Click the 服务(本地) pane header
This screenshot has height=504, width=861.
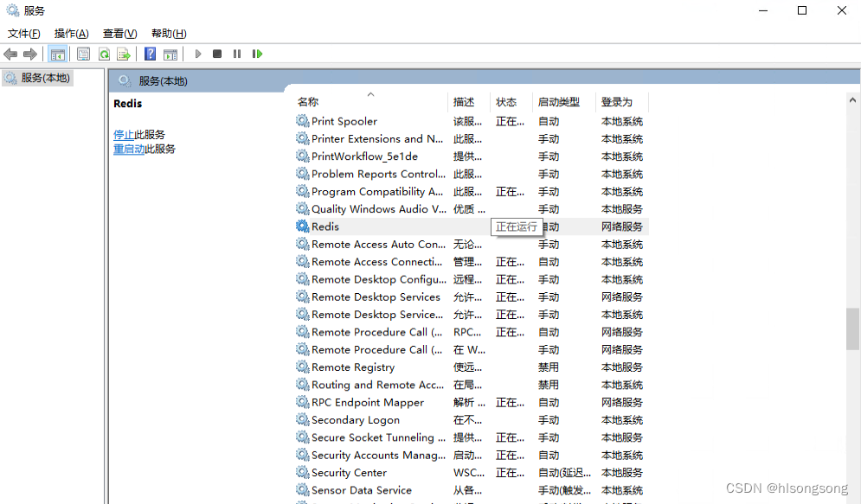point(163,81)
